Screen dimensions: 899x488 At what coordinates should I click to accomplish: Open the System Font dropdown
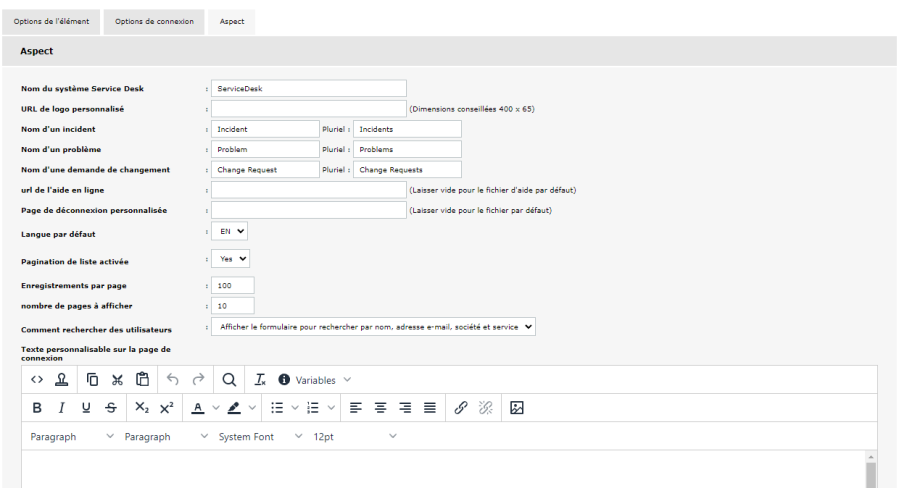[260, 436]
